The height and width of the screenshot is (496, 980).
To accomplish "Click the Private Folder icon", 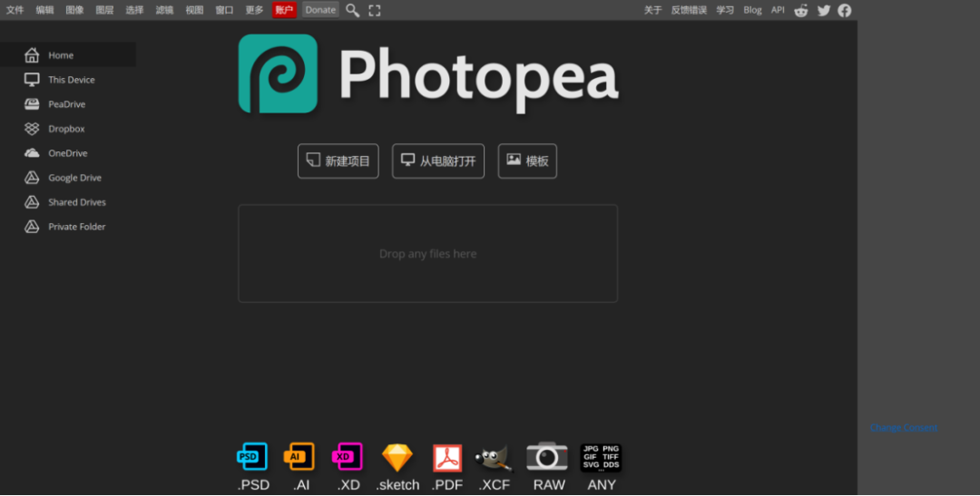I will point(32,227).
